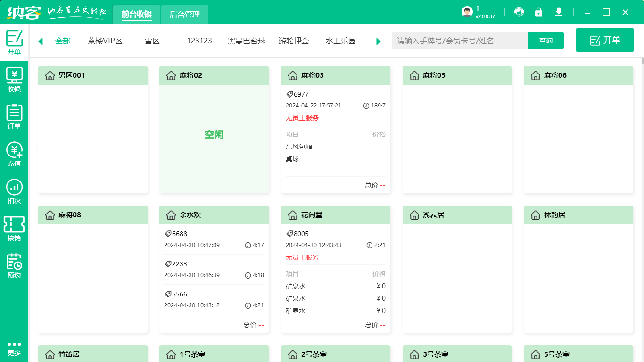Open the 订单 orders sidebar icon
Screen dimensions: 644x362
click(14, 117)
